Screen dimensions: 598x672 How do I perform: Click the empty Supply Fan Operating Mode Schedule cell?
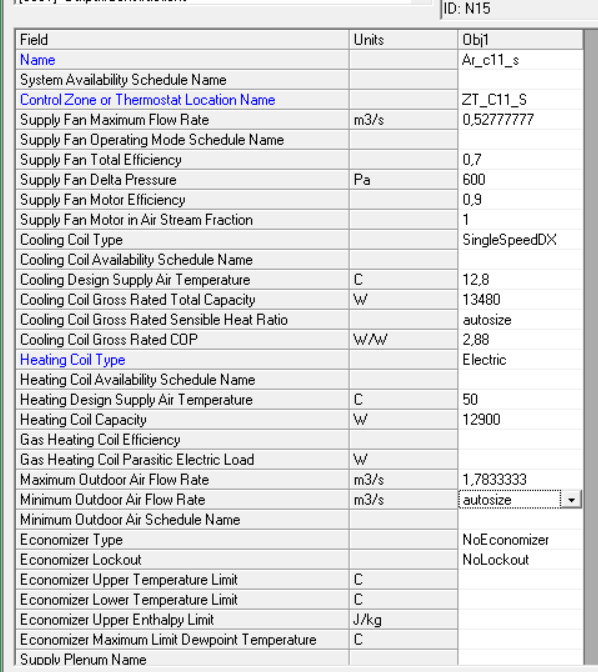(x=520, y=140)
